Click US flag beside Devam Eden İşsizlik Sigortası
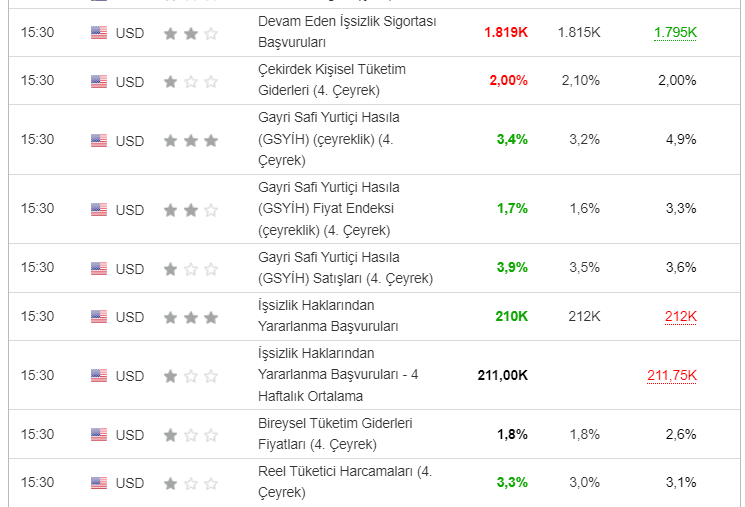The height and width of the screenshot is (507, 745). 99,32
